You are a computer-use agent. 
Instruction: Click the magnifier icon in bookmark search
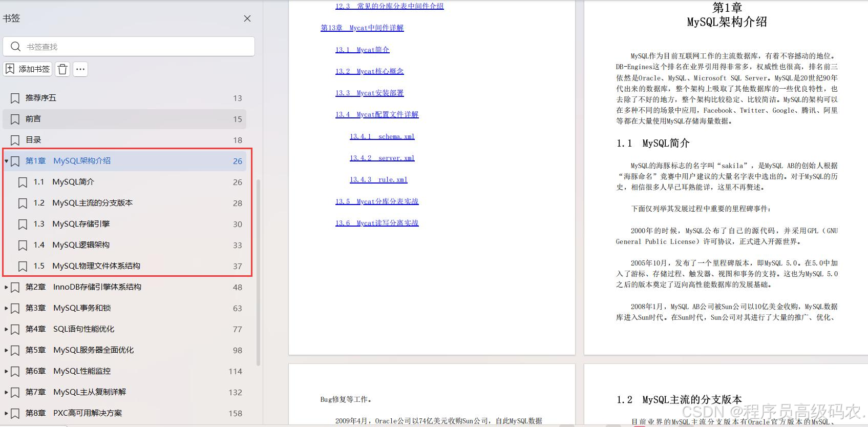[x=15, y=47]
